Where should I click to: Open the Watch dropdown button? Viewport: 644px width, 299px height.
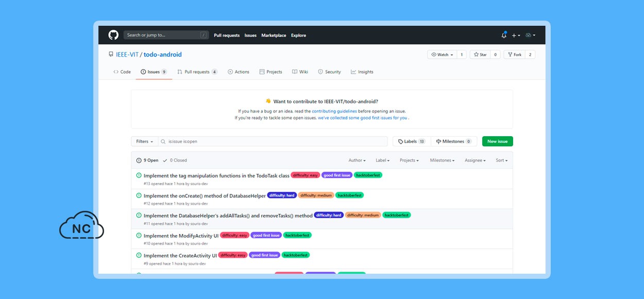pyautogui.click(x=443, y=55)
